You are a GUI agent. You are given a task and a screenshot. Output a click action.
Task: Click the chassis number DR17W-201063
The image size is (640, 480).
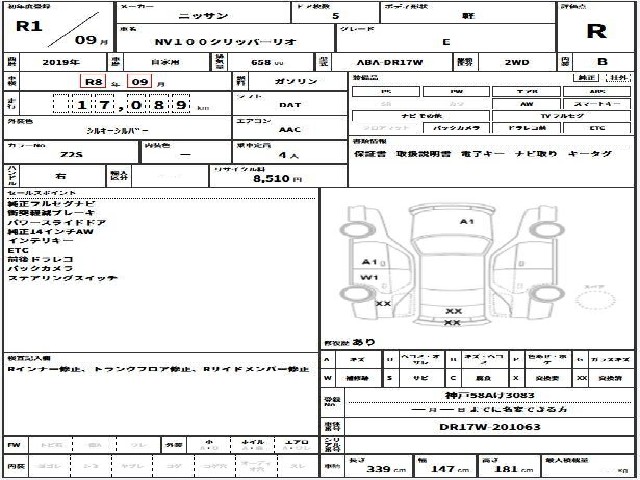pos(489,427)
